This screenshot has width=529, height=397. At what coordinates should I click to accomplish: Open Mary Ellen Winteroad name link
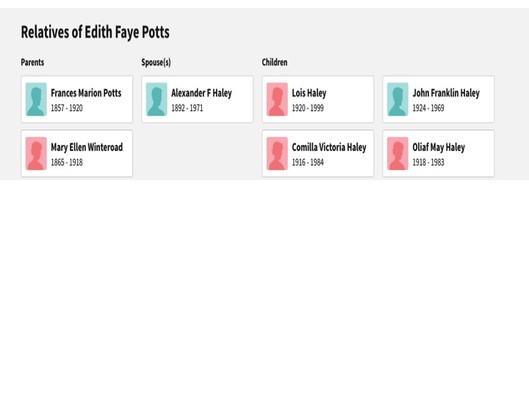[x=87, y=147]
